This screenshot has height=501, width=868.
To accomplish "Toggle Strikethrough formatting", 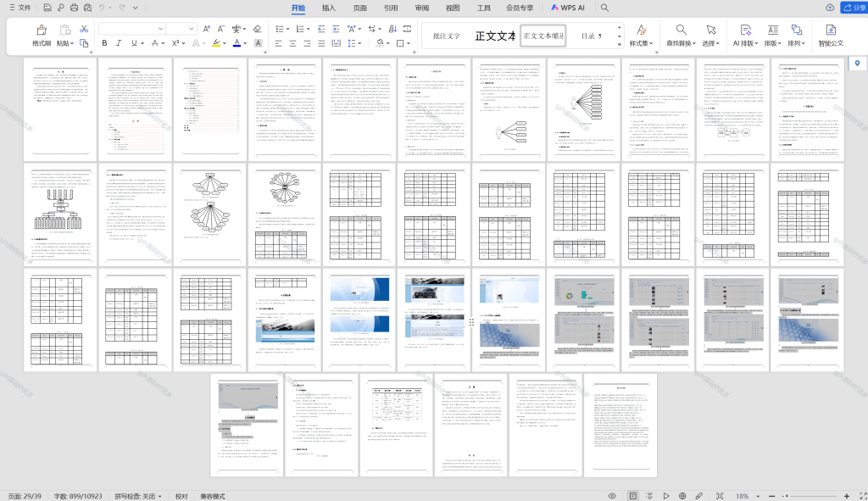I will click(155, 43).
